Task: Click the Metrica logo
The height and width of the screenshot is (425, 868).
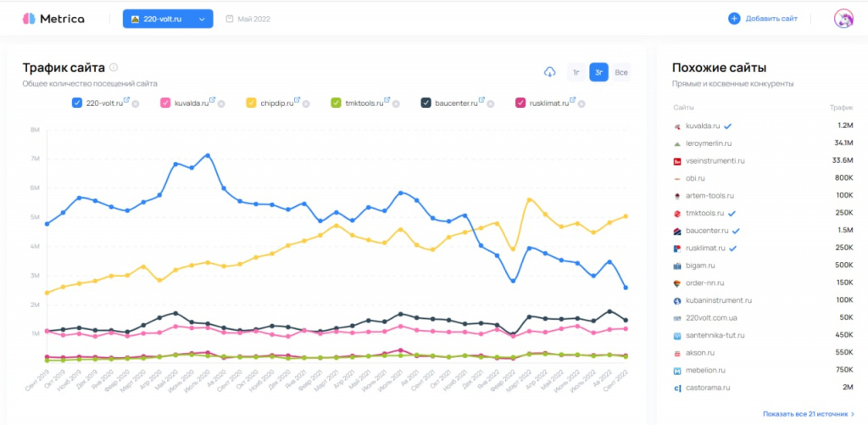Action: coord(53,19)
